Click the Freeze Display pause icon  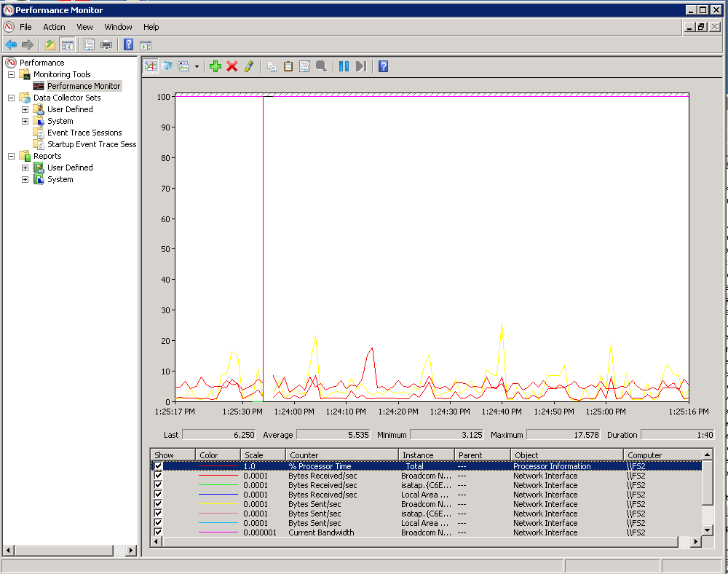[343, 66]
